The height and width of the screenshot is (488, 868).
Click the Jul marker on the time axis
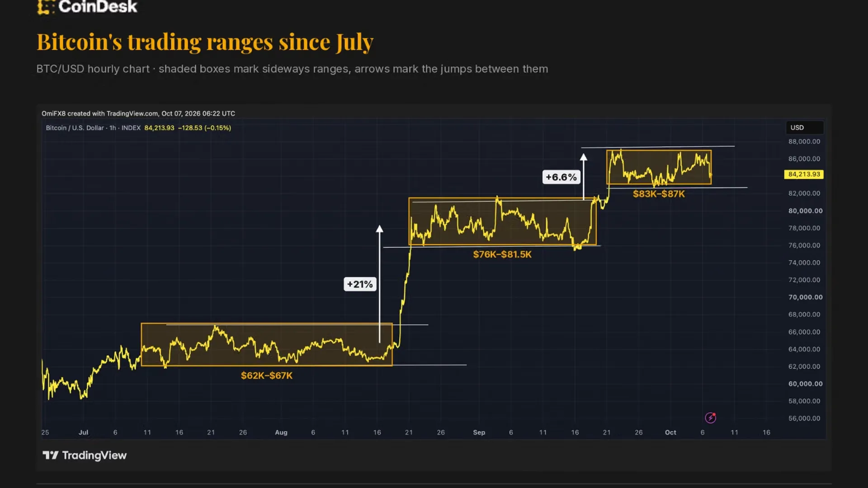click(x=83, y=432)
